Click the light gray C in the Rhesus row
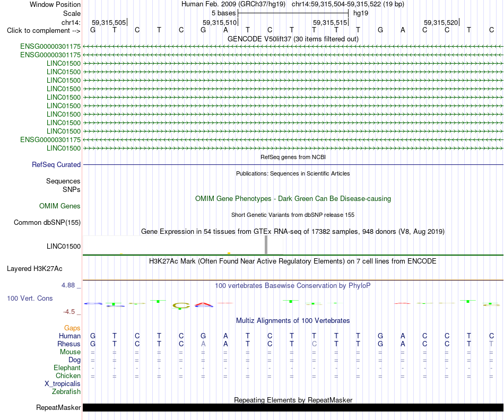The width and height of the screenshot is (504, 420). click(314, 344)
